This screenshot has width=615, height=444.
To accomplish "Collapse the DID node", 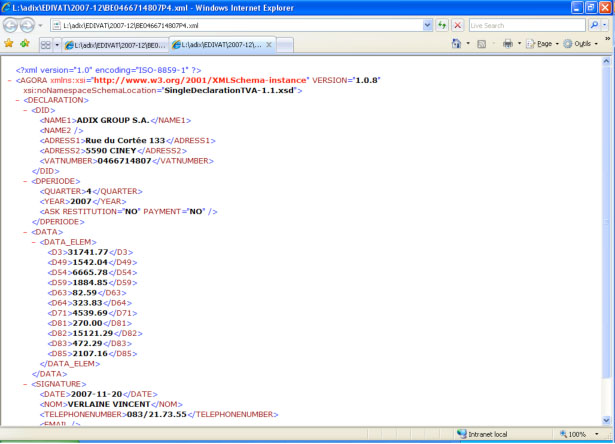I will coord(25,111).
